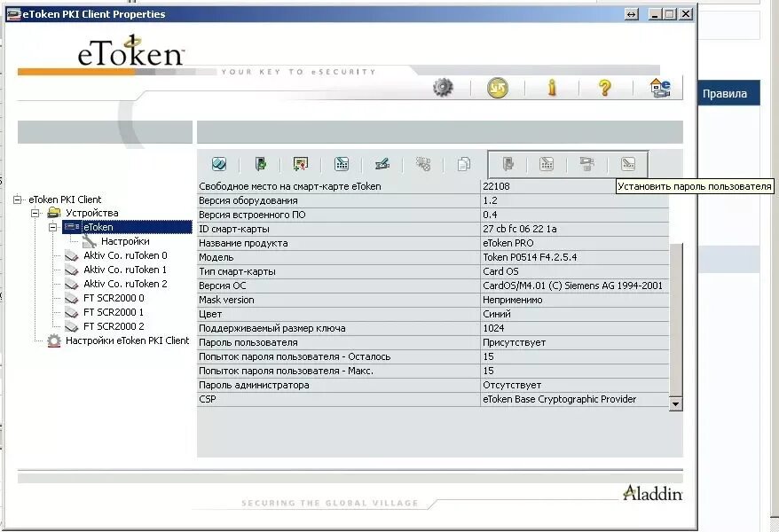Image resolution: width=779 pixels, height=532 pixels.
Task: Click greyed Unlock eToken icon
Action: [x=587, y=164]
